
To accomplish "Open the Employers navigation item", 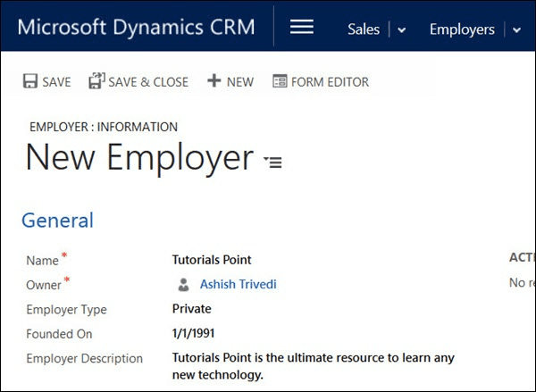I will 462,29.
